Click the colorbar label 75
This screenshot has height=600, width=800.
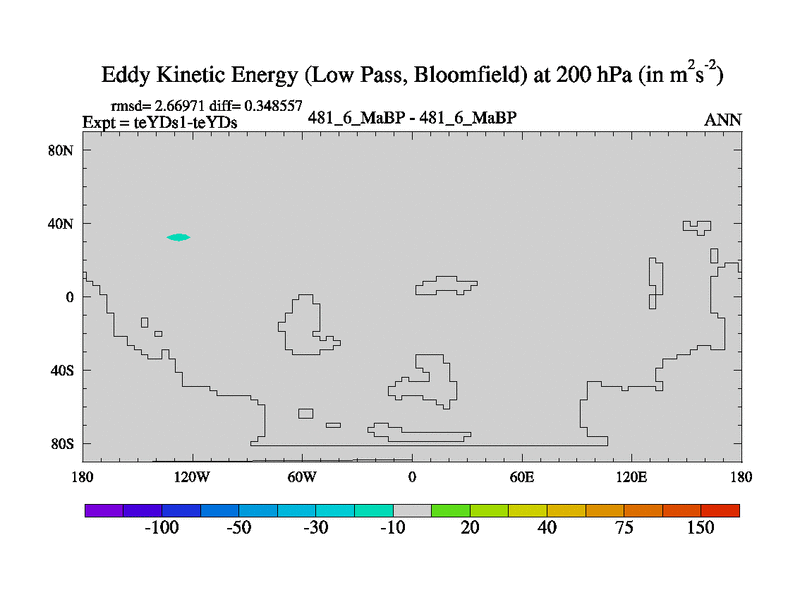(624, 528)
